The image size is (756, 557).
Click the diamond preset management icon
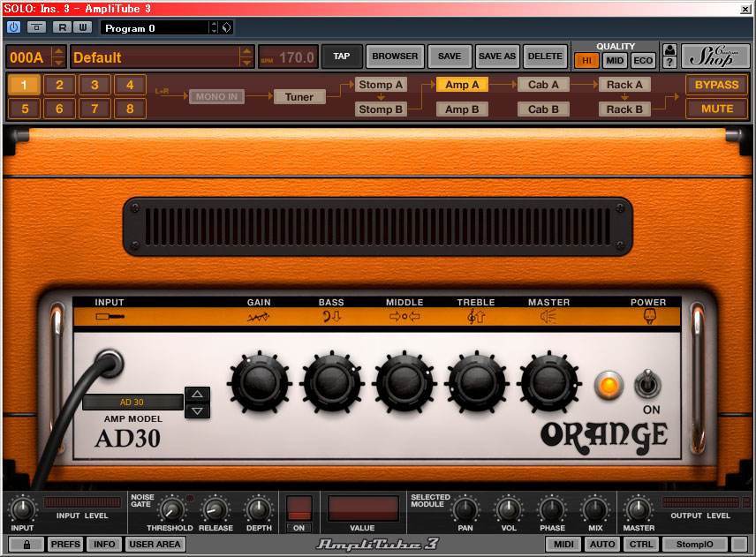(x=227, y=27)
